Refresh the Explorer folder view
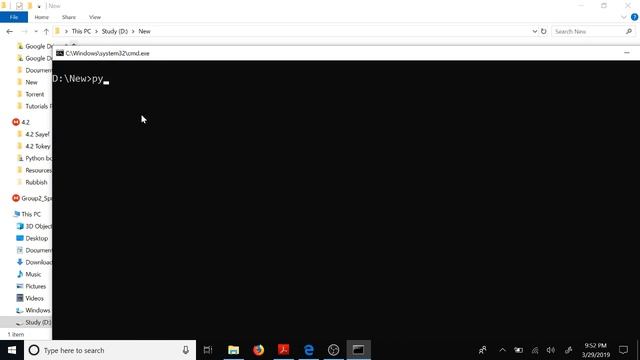Image resolution: width=640 pixels, height=360 pixels. tap(544, 31)
